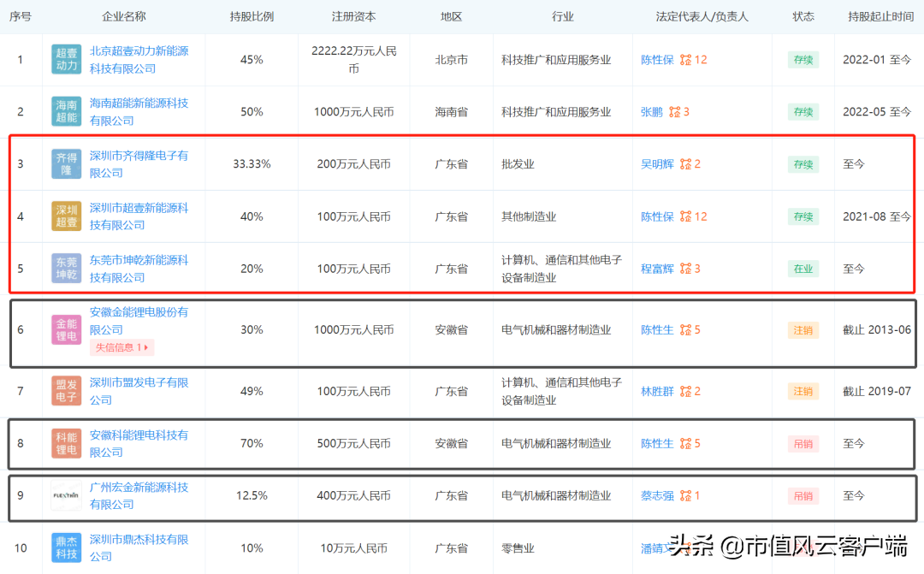The image size is (924, 574).
Task: Expand the 失信信息 1 tag
Action: (x=122, y=347)
